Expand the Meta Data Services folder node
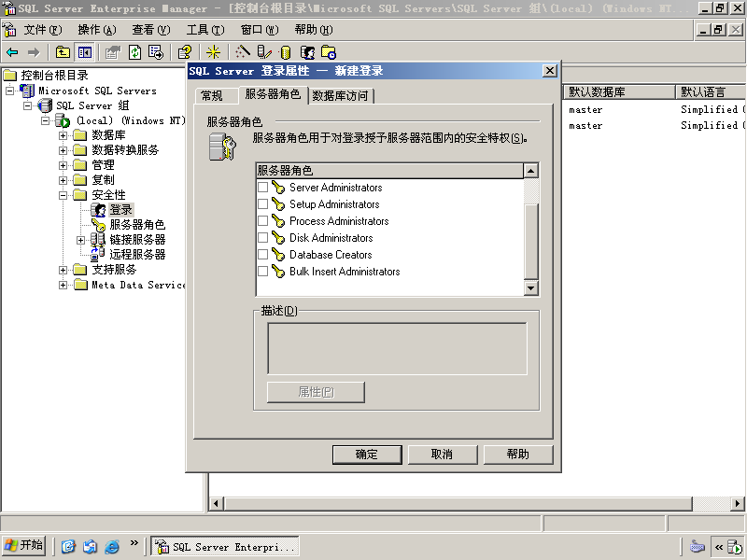Screen dimensions: 747x560 (x=63, y=285)
